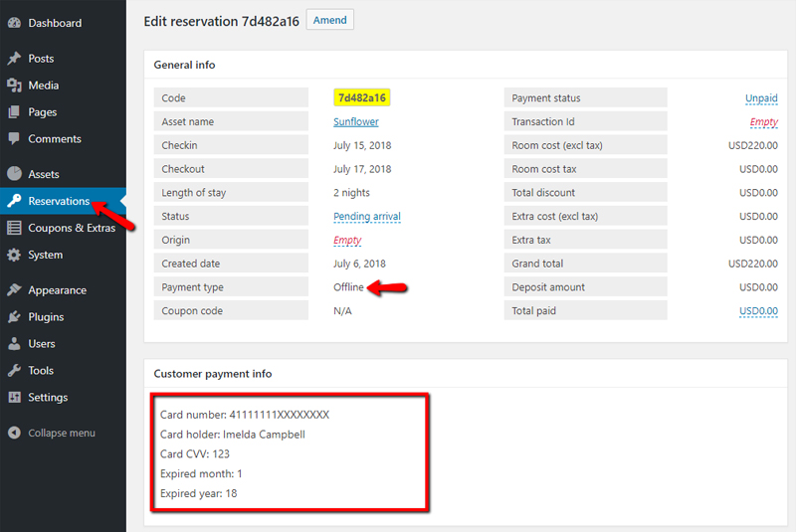
Task: Click the Deposit amount label
Action: [548, 287]
